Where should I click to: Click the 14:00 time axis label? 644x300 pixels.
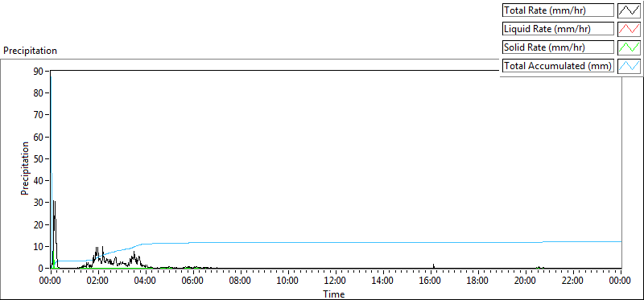(x=383, y=281)
